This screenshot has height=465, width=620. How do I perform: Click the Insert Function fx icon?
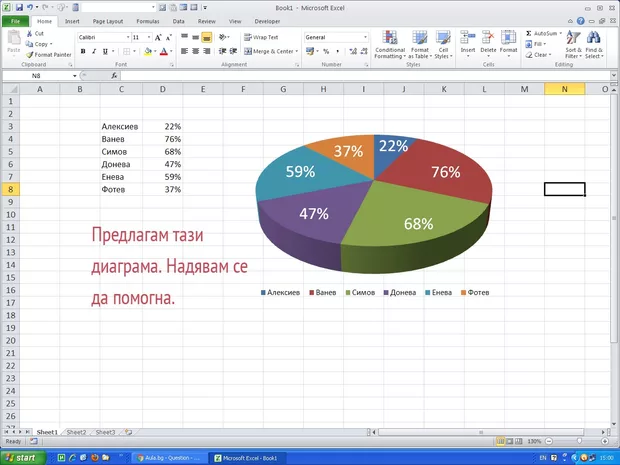click(x=114, y=76)
